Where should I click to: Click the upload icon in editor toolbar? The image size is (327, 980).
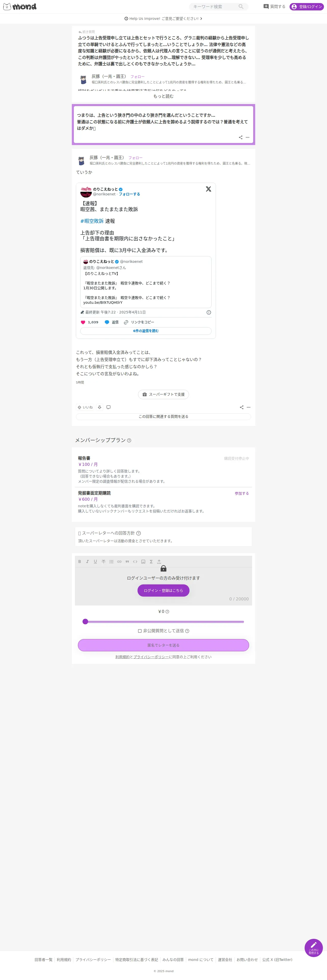pos(159,561)
